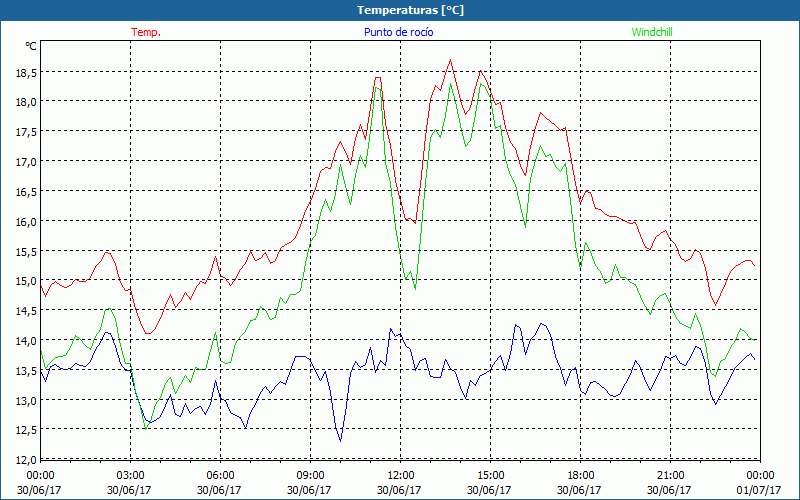The width and height of the screenshot is (800, 500).
Task: Click the 15,0 y-axis value
Action: 26,281
